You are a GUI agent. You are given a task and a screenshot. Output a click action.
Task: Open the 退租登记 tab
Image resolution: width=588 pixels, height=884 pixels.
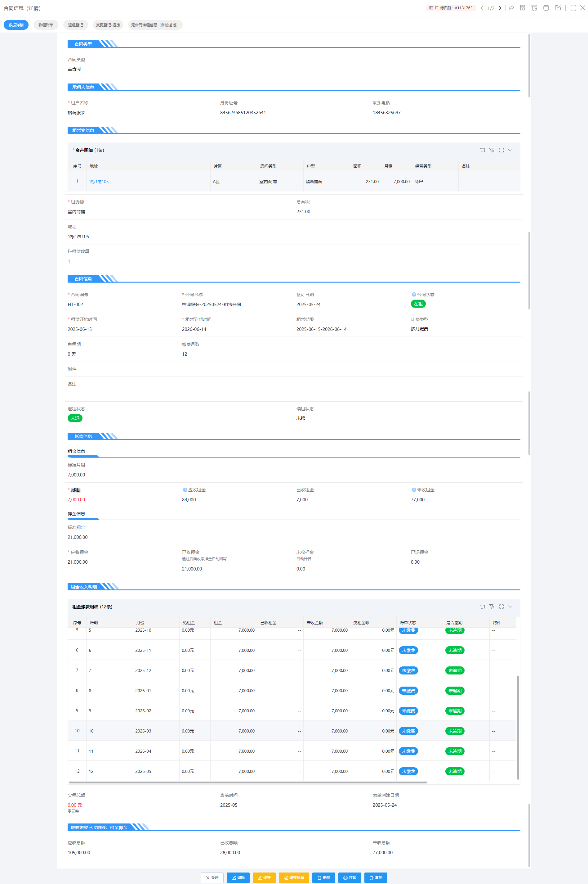point(75,25)
